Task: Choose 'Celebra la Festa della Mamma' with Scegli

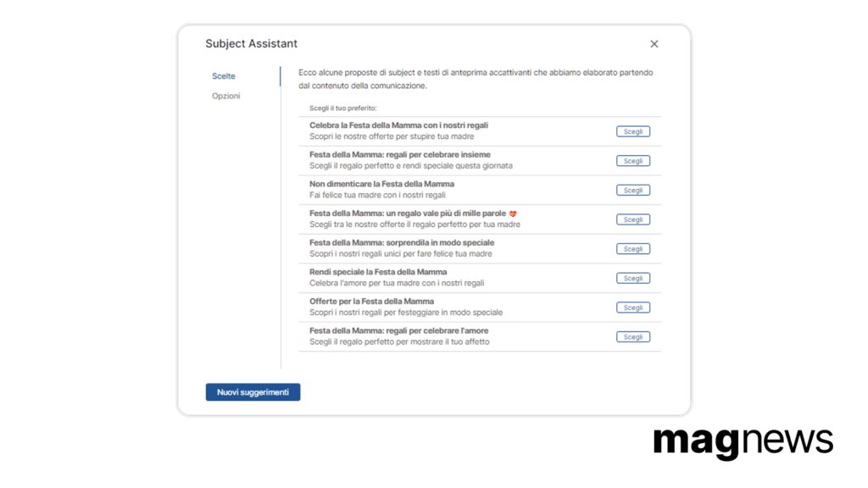Action: click(x=632, y=131)
